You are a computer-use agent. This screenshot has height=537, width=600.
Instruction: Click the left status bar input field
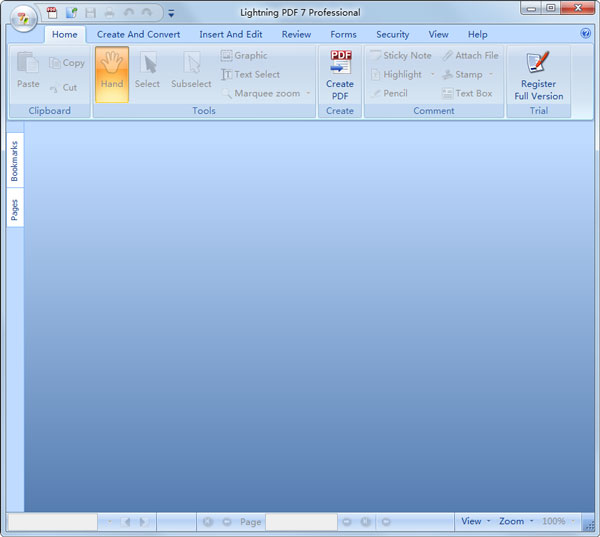[x=53, y=521]
